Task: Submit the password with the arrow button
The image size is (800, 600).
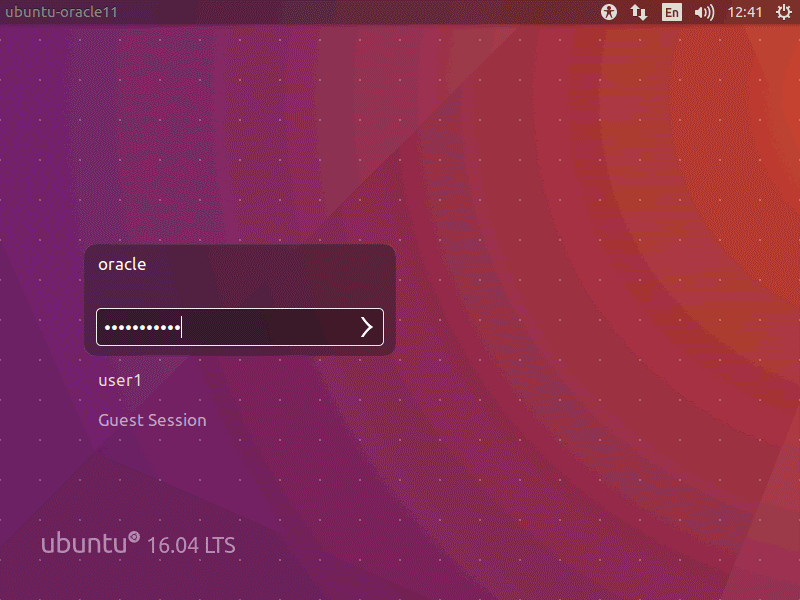Action: click(x=366, y=327)
